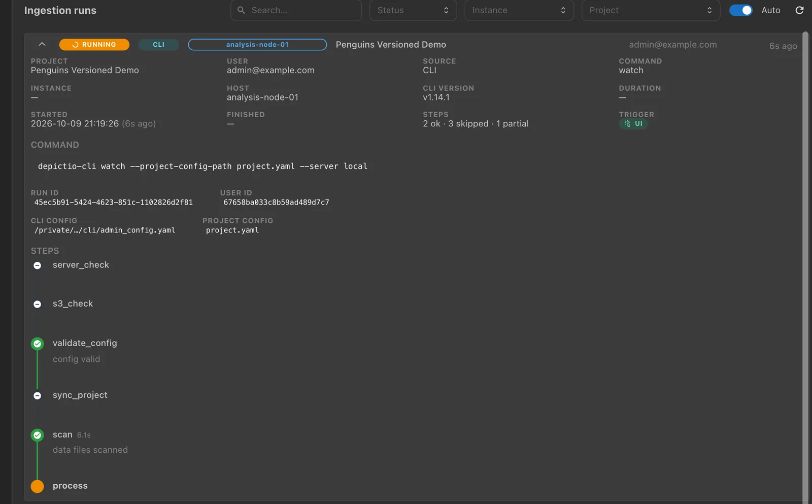812x504 pixels.
Task: Click the '6s ago' timestamp in the run header
Action: 783,46
